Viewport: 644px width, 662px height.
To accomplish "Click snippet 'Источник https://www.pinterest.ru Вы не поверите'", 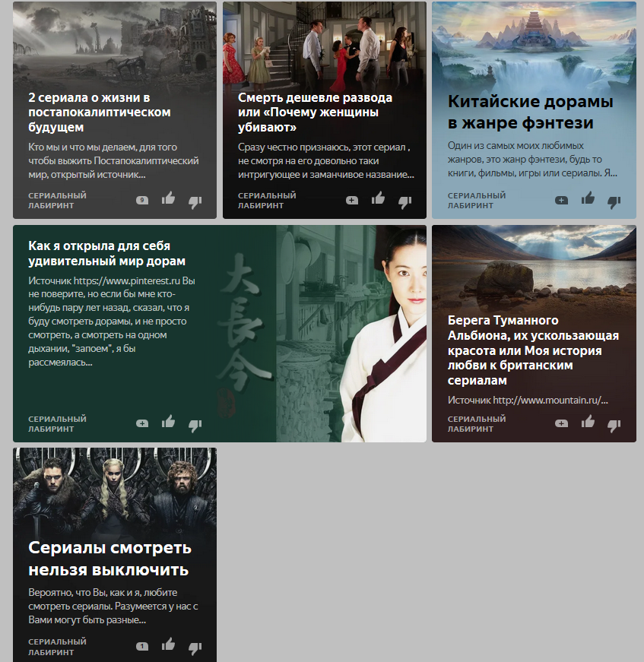I will coord(112,321).
